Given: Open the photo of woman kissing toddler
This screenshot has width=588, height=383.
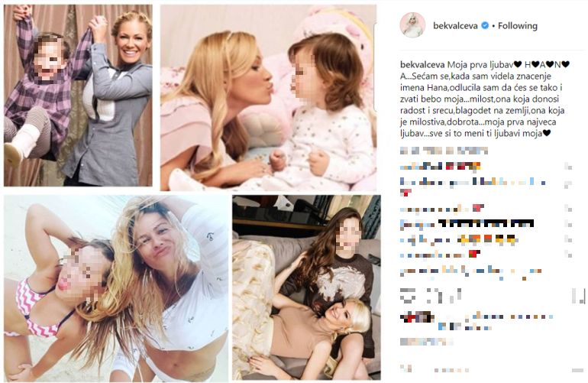Looking at the screenshot, I should pos(269,98).
